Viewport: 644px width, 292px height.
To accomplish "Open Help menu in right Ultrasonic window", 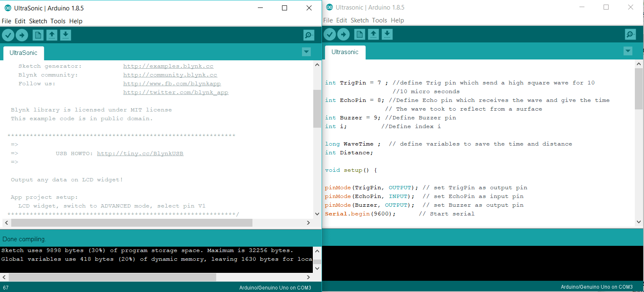I will click(397, 20).
